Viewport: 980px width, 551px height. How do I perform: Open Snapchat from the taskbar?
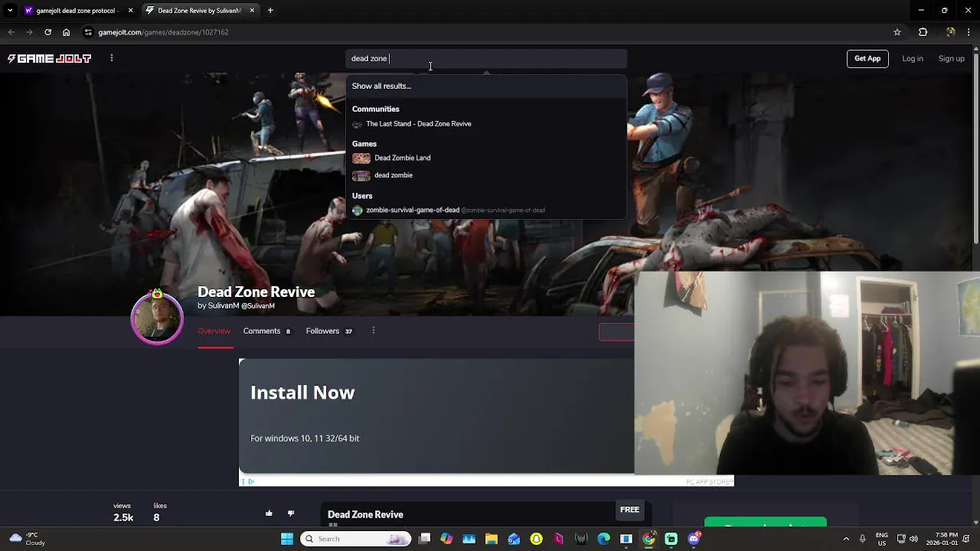tap(537, 539)
